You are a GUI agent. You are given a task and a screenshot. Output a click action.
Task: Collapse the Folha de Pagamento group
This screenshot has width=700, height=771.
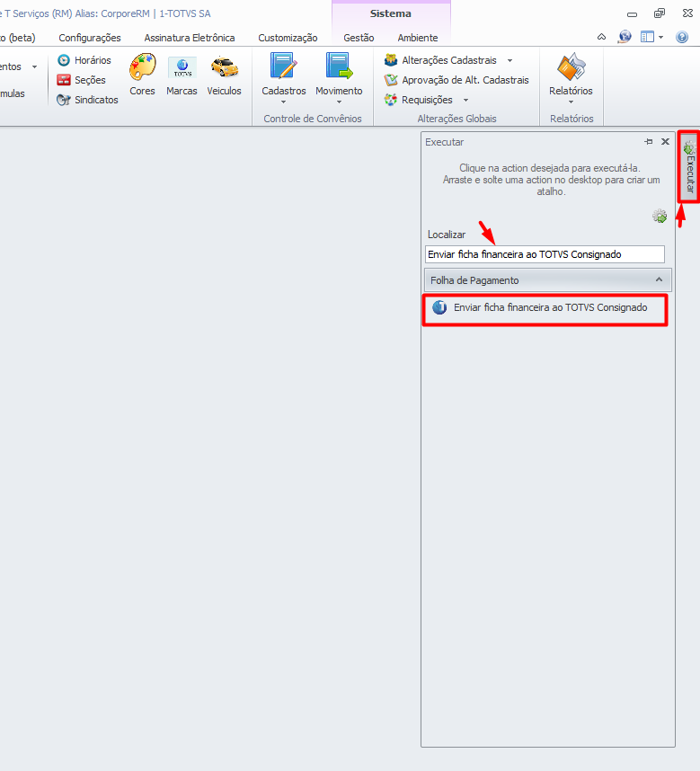659,279
